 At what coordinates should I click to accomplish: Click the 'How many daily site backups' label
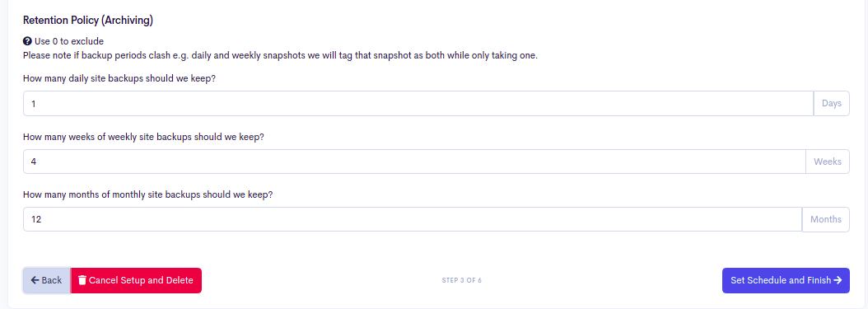(x=119, y=78)
